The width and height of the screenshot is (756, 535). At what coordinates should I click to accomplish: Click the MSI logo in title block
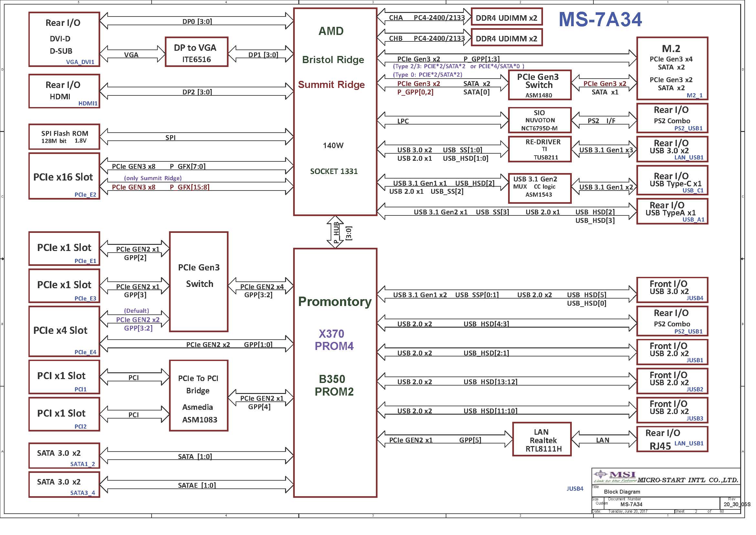615,476
